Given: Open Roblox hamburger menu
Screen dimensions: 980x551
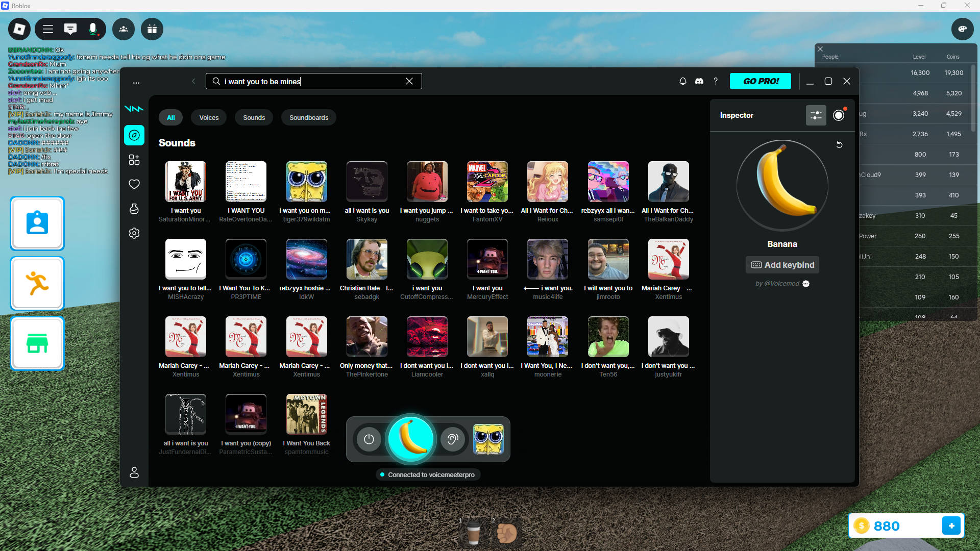Looking at the screenshot, I should pos(48,29).
